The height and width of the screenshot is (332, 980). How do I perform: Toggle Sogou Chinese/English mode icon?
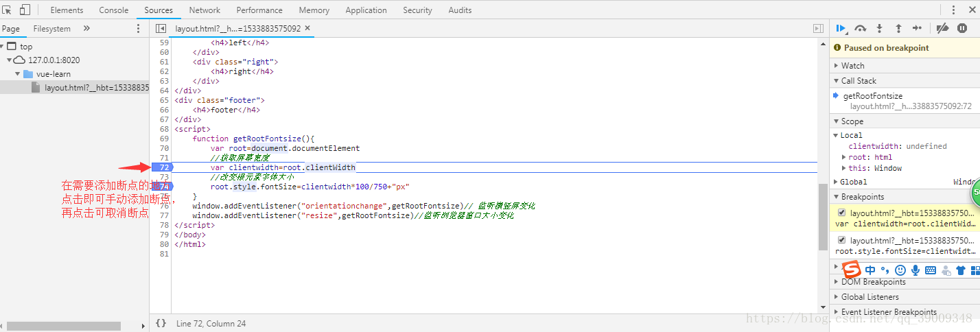(870, 270)
